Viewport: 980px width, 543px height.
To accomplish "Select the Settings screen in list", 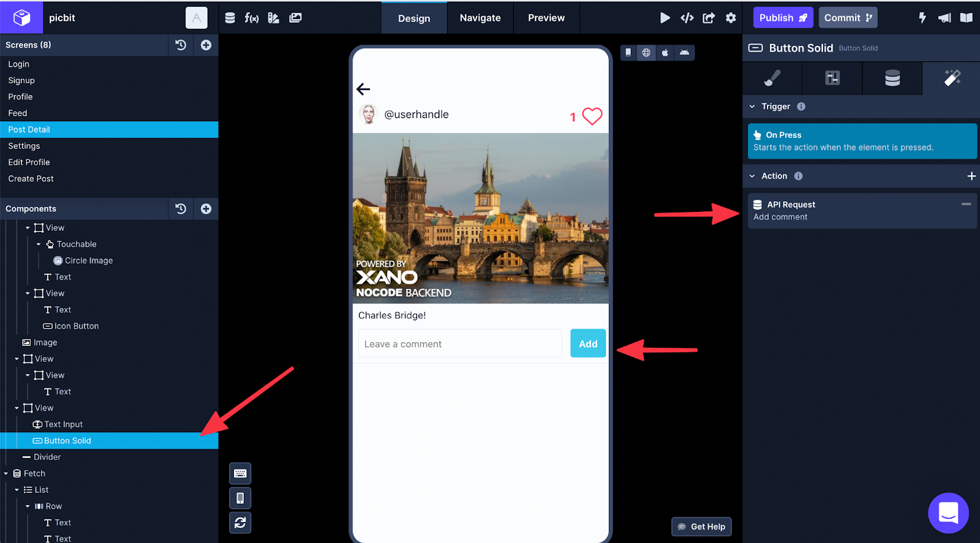I will point(24,146).
